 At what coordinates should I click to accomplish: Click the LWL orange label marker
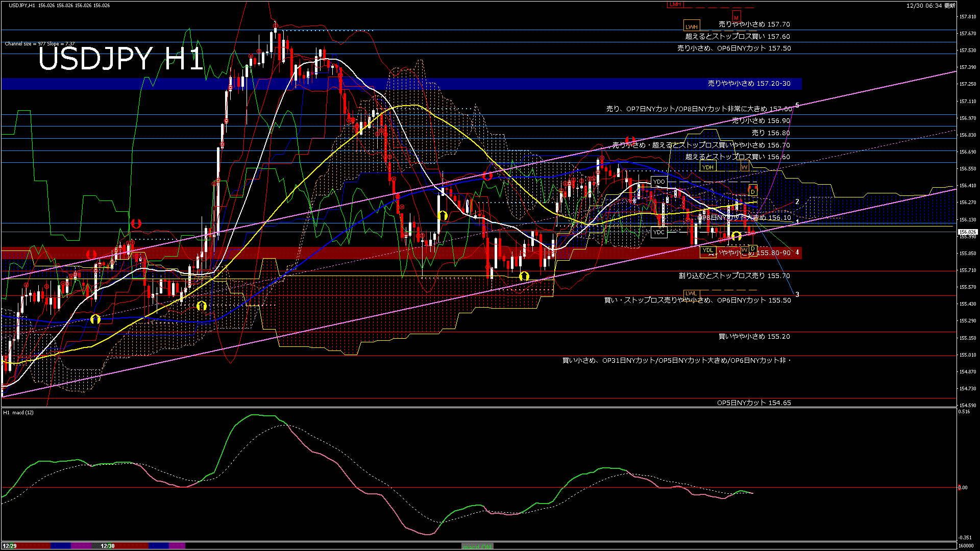(x=691, y=293)
